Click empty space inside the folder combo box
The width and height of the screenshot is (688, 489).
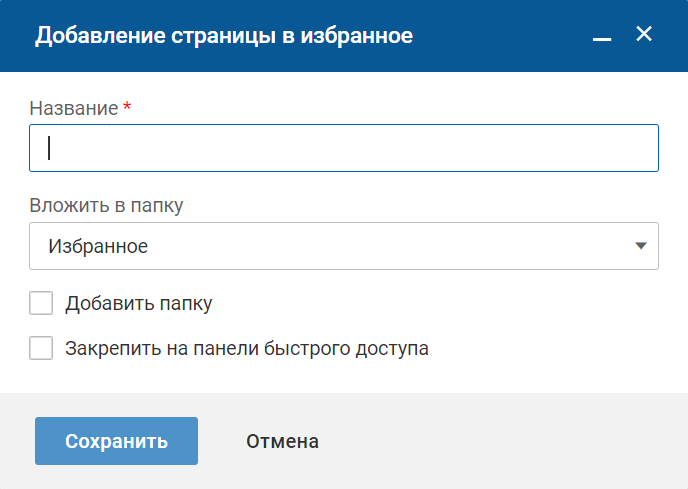pyautogui.click(x=400, y=246)
